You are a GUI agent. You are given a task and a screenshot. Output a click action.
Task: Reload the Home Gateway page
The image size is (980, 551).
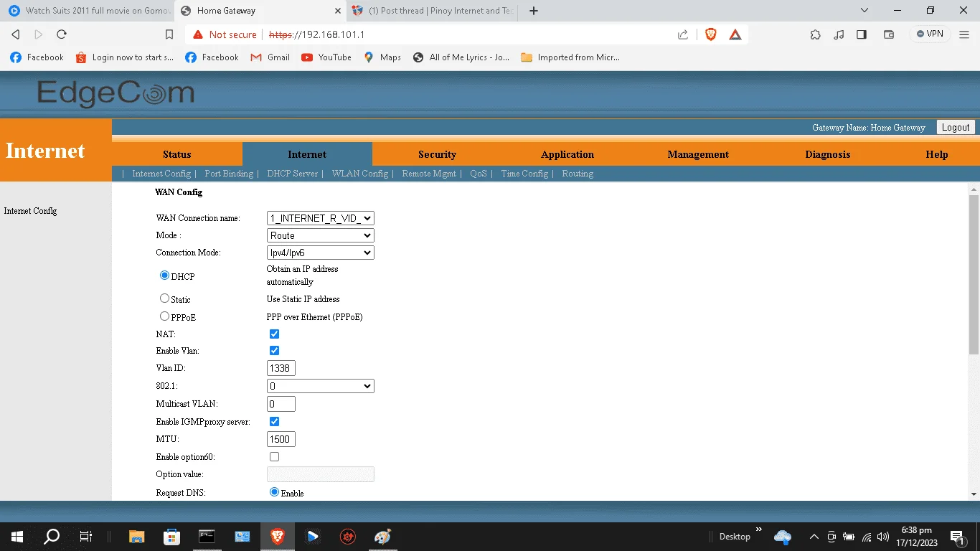point(62,34)
